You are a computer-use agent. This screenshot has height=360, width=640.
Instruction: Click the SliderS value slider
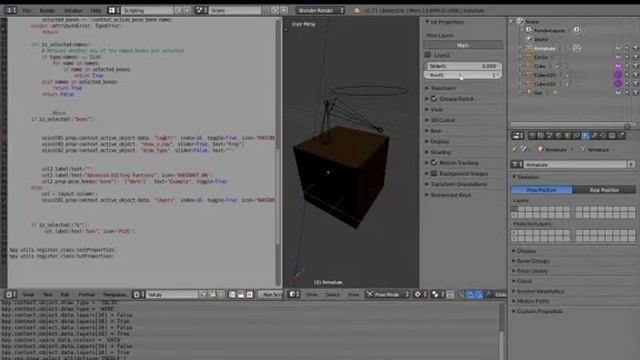click(463, 66)
